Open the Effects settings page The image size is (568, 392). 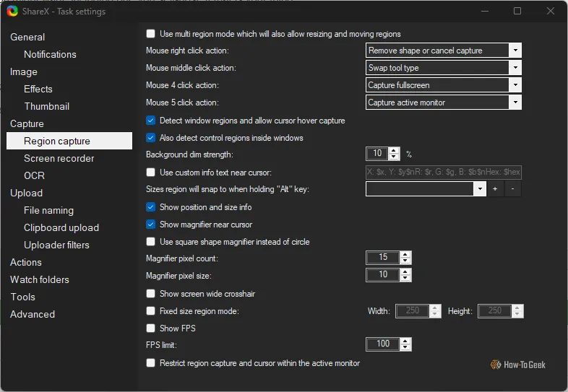[38, 89]
